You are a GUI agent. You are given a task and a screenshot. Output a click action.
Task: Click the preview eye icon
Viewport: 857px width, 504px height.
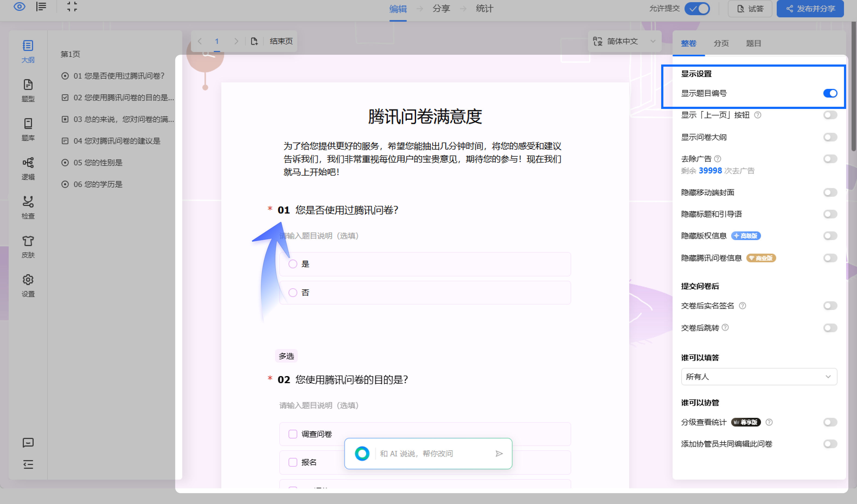pyautogui.click(x=19, y=7)
